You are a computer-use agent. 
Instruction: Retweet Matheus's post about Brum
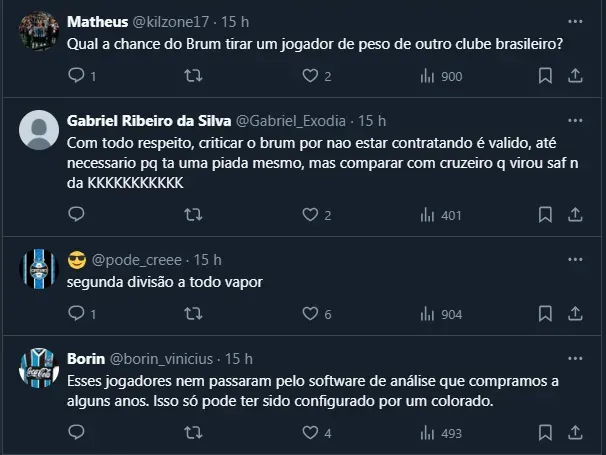[194, 76]
